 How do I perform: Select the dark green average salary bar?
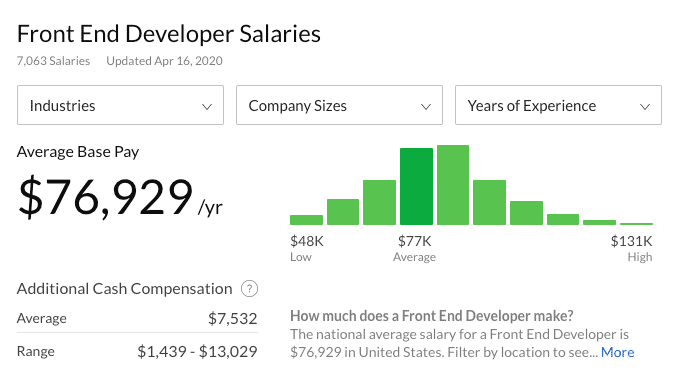[x=416, y=186]
